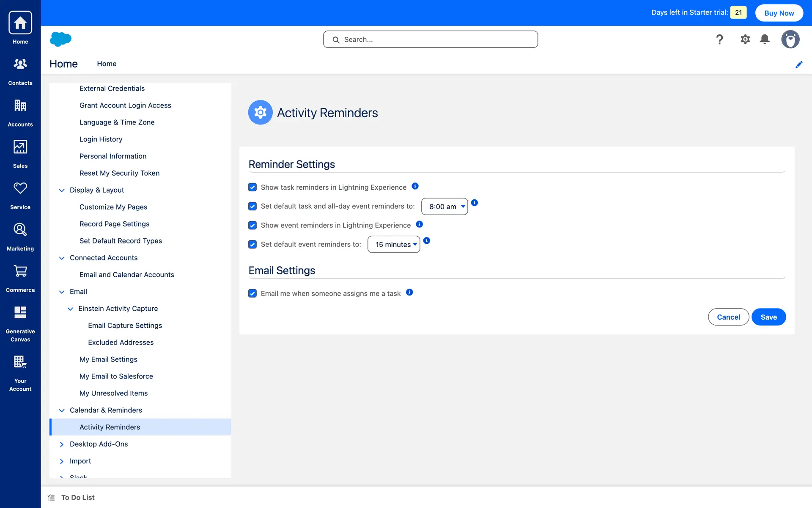812x508 pixels.
Task: Expand the Desktop Add-Ons section
Action: (x=62, y=444)
